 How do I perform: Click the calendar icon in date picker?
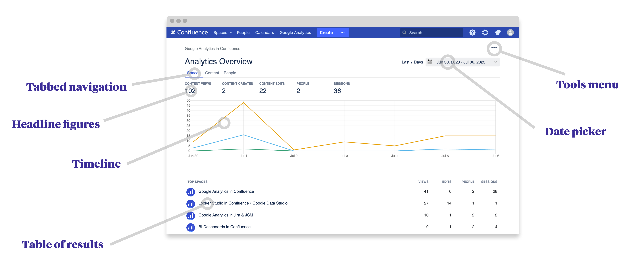click(430, 62)
